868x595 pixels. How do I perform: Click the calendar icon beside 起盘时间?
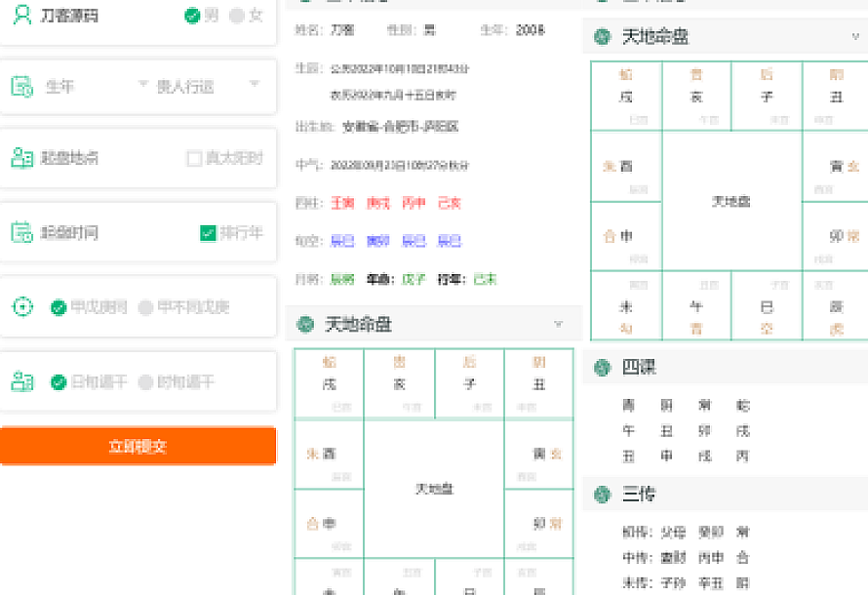pyautogui.click(x=21, y=232)
